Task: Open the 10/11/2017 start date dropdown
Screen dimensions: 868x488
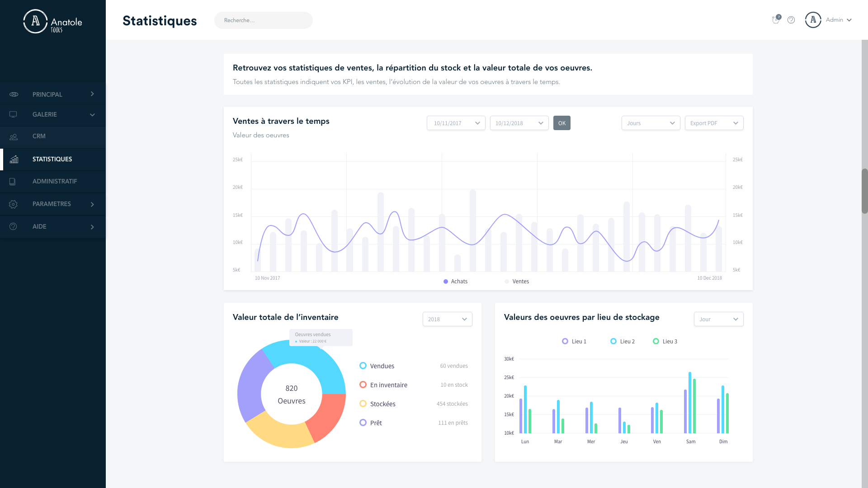Action: coord(456,123)
